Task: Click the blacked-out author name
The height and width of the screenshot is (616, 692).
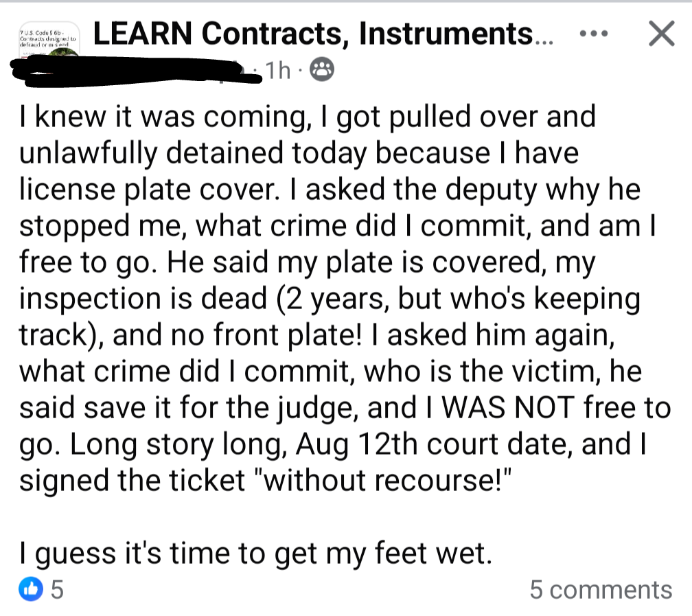Action: (137, 70)
